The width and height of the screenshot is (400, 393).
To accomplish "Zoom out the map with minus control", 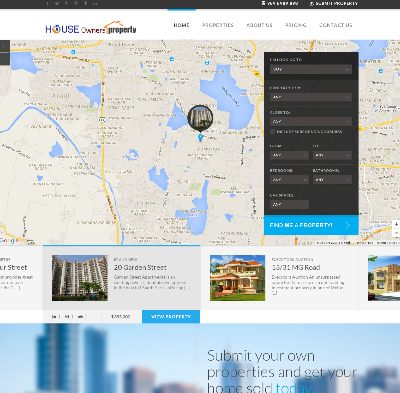I will pyautogui.click(x=396, y=232).
